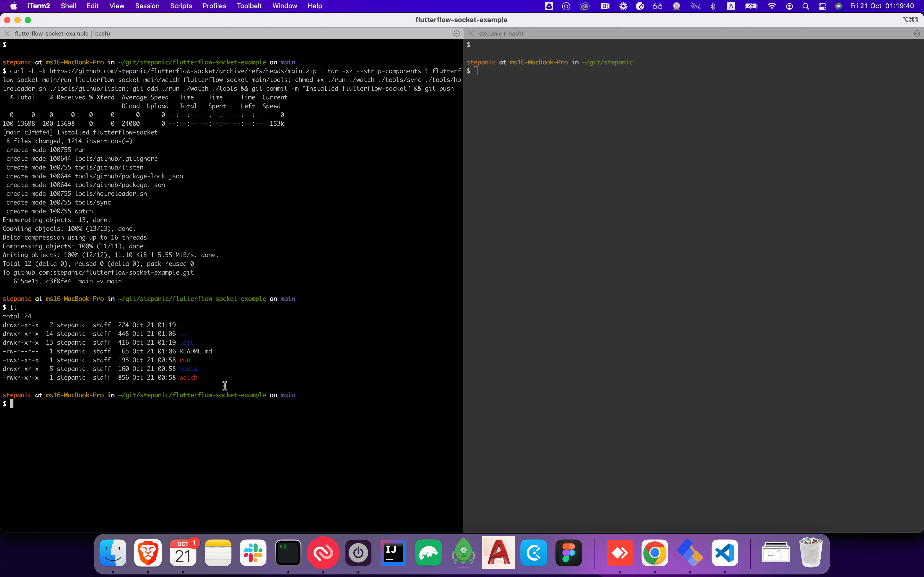Open the Profiles menu

[214, 6]
